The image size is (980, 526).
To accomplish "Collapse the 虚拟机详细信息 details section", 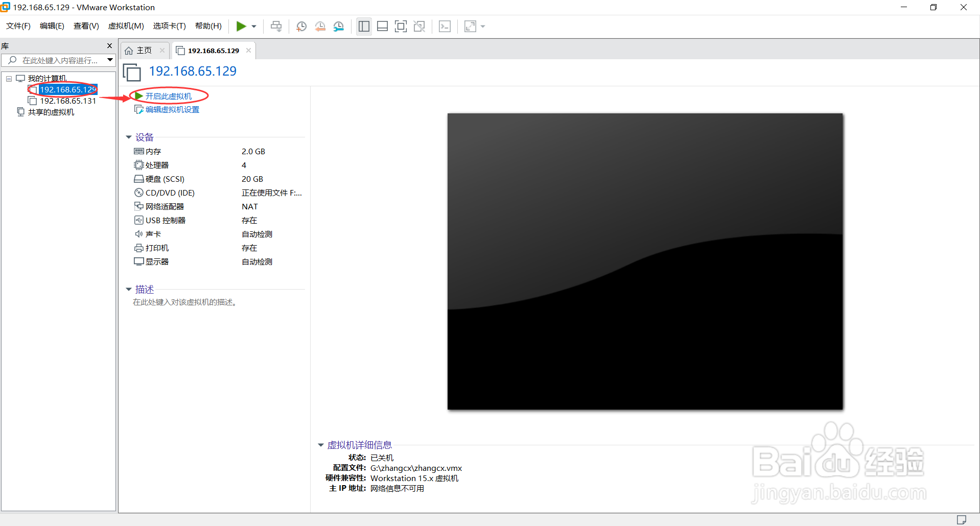I will pyautogui.click(x=321, y=444).
